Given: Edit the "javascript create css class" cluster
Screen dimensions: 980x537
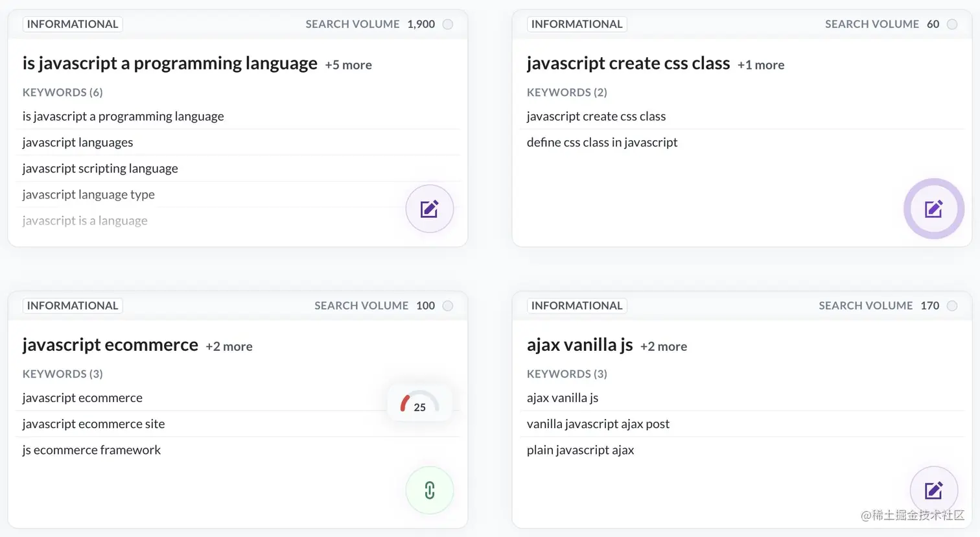Looking at the screenshot, I should [933, 209].
